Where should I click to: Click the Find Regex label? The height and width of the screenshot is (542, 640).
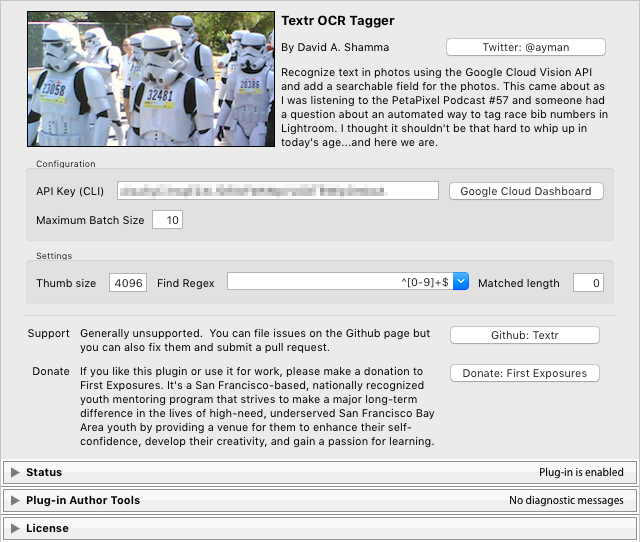[x=186, y=283]
